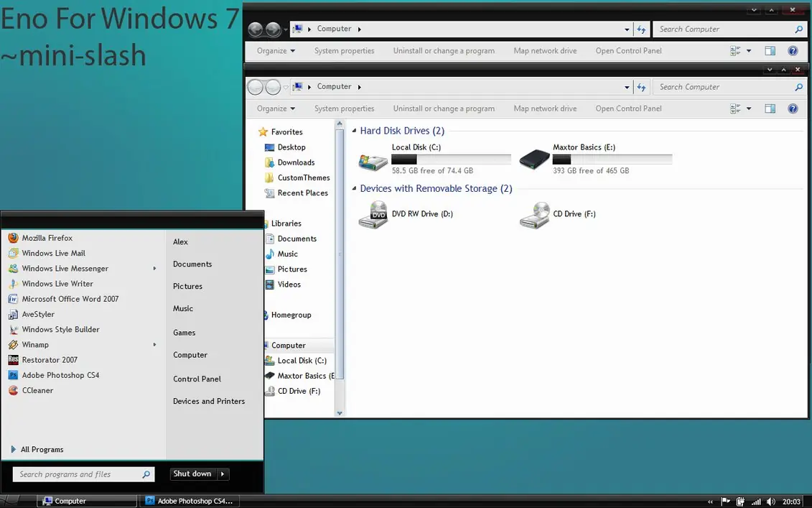
Task: Open Shut down options arrow
Action: [x=223, y=474]
